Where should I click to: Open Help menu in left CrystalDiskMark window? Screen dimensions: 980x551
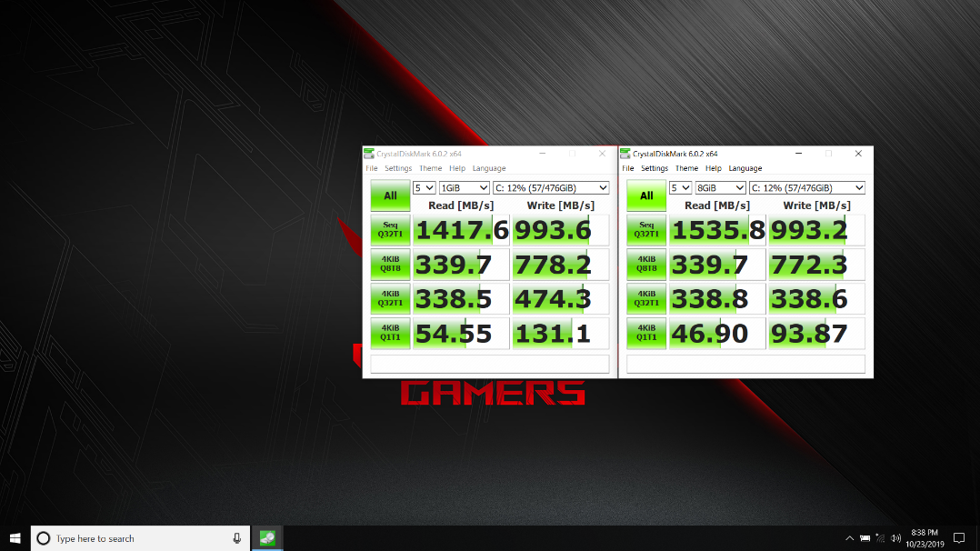coord(457,168)
